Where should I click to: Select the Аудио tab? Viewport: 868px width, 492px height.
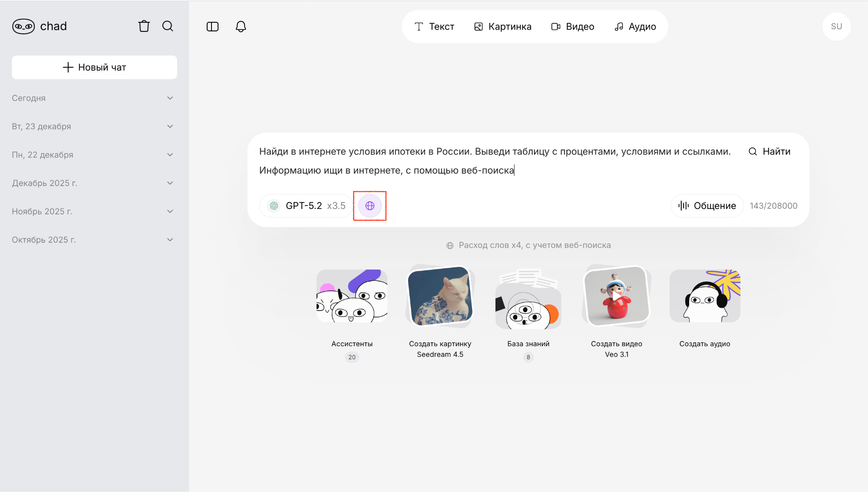pyautogui.click(x=635, y=27)
